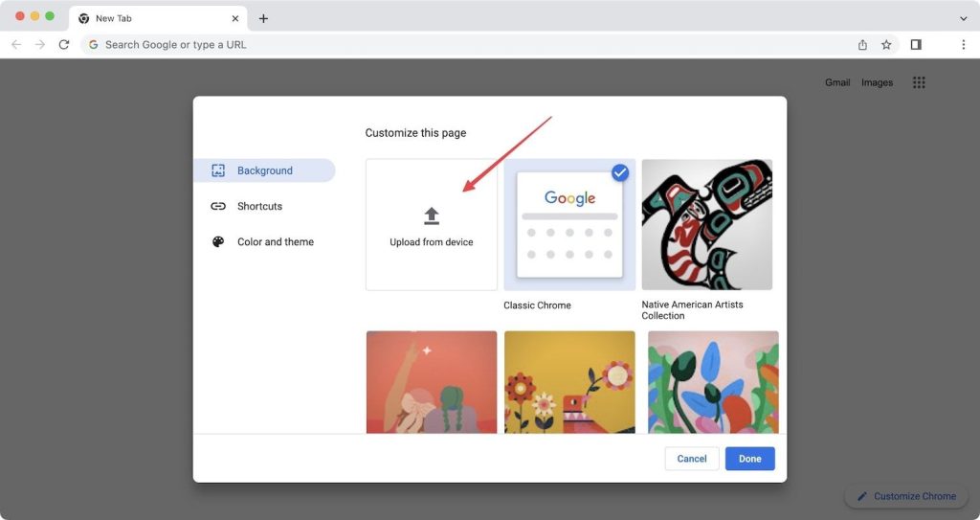This screenshot has height=520, width=980.
Task: Open a new tab with plus icon
Action: [x=263, y=19]
